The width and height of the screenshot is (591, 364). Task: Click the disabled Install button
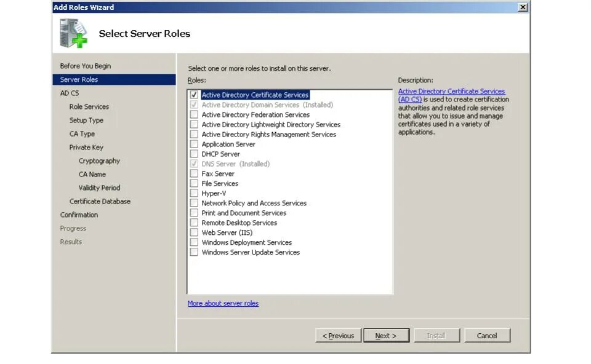pos(436,335)
